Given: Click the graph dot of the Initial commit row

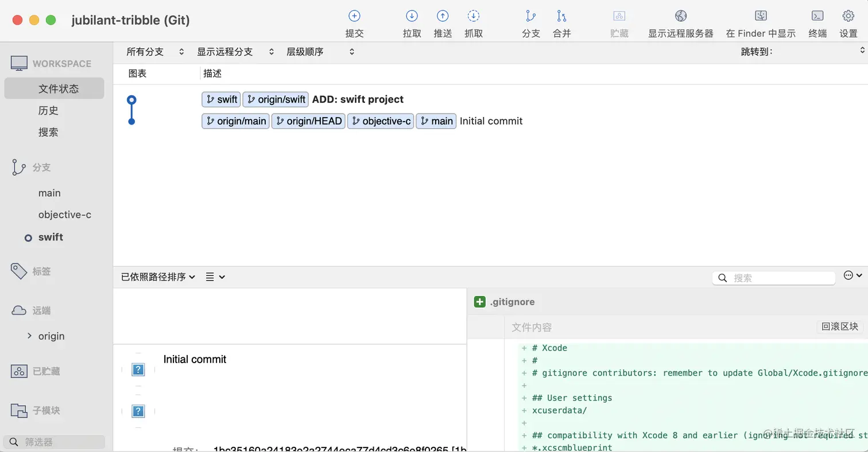Looking at the screenshot, I should tap(131, 121).
